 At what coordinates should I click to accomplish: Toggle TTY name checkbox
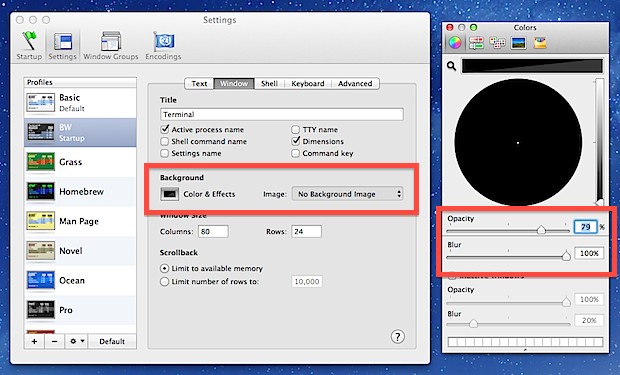(x=296, y=129)
